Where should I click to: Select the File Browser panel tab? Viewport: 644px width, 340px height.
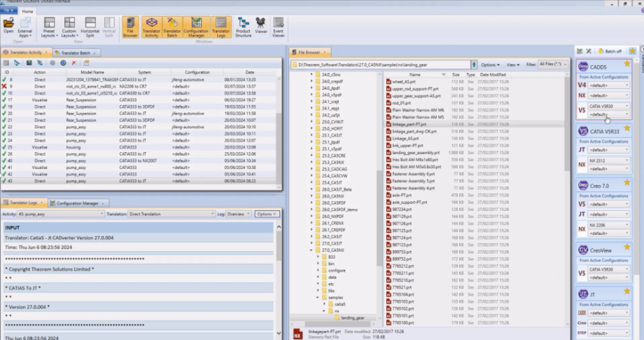tap(309, 52)
